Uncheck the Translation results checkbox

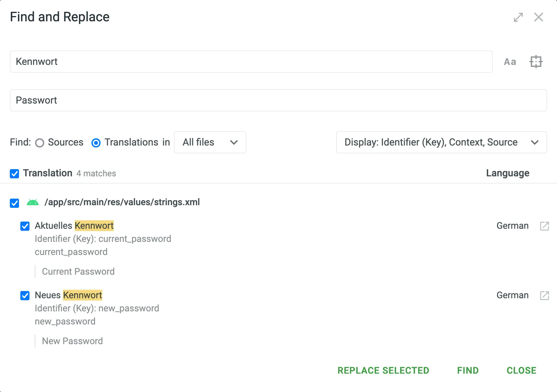[14, 173]
